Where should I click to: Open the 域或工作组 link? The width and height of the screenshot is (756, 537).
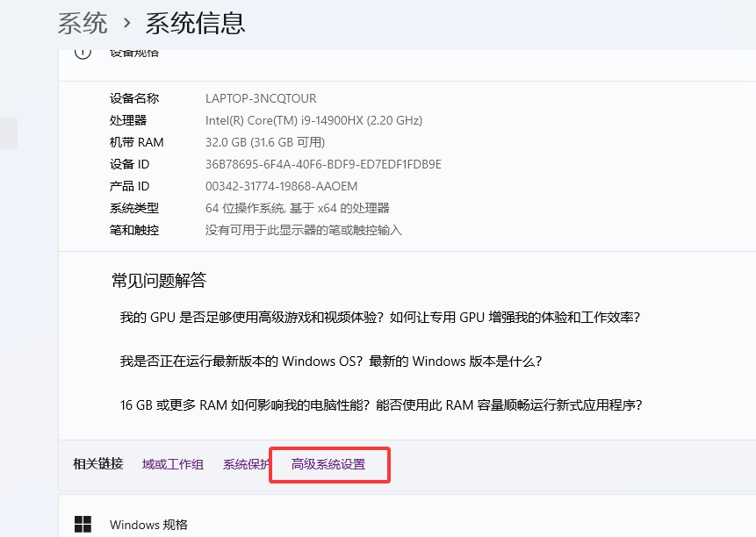[x=172, y=465]
